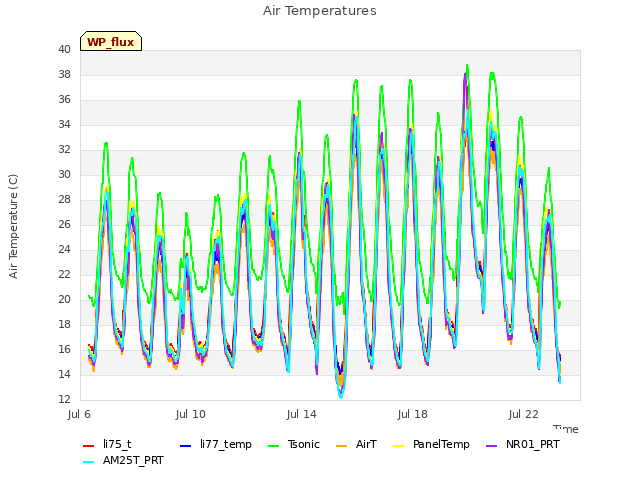Toggle li77_temp series in the legend
Image resolution: width=640 pixels, height=480 pixels.
point(216,444)
